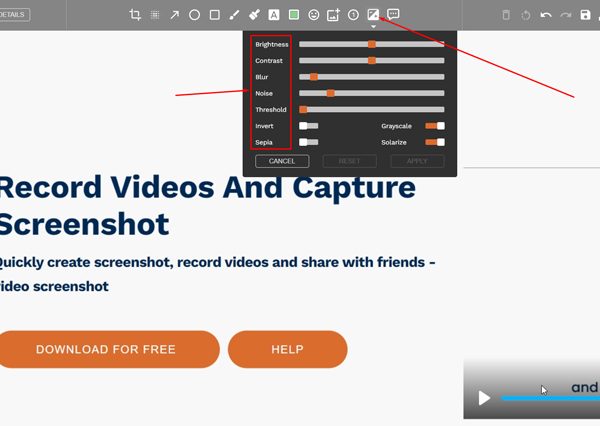Play the video in the corner
Screen dimensions: 600x426
[484, 398]
